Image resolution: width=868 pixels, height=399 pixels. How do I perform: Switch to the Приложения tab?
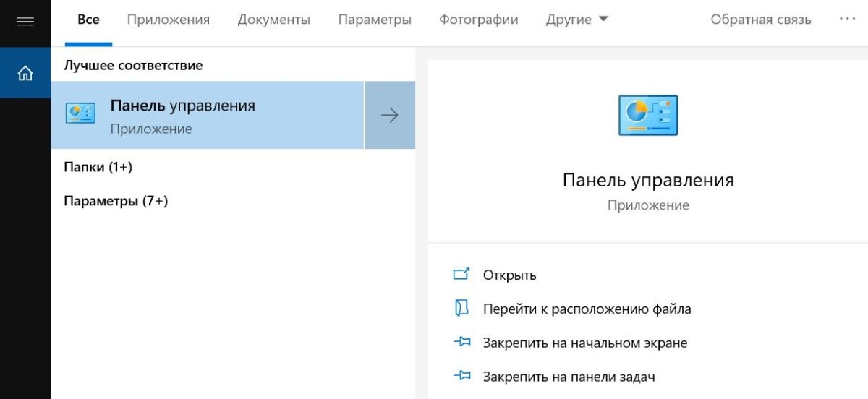(168, 20)
